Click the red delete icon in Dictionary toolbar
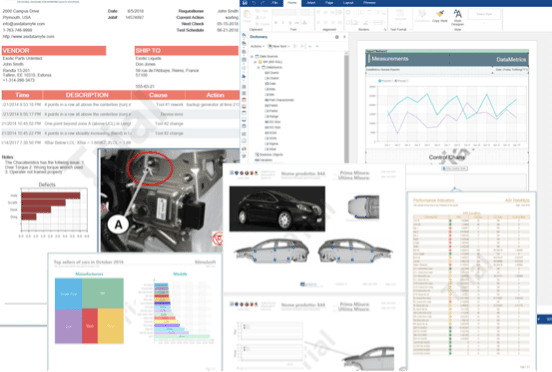 pyautogui.click(x=302, y=46)
